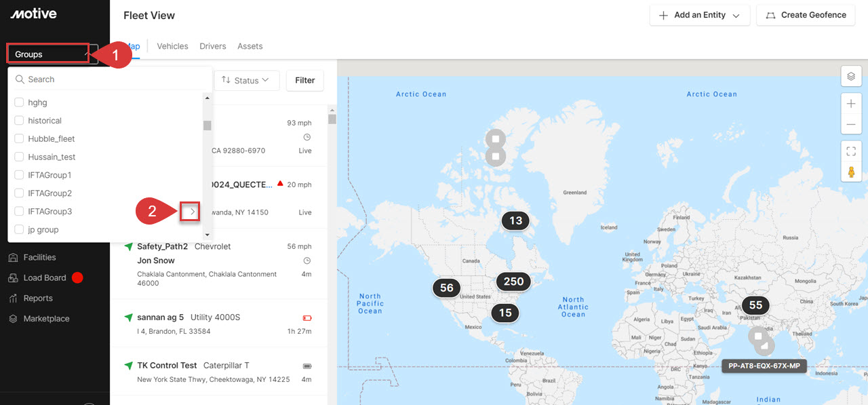Open the Marketplace sidebar item
Image resolution: width=868 pixels, height=405 pixels.
tap(45, 318)
